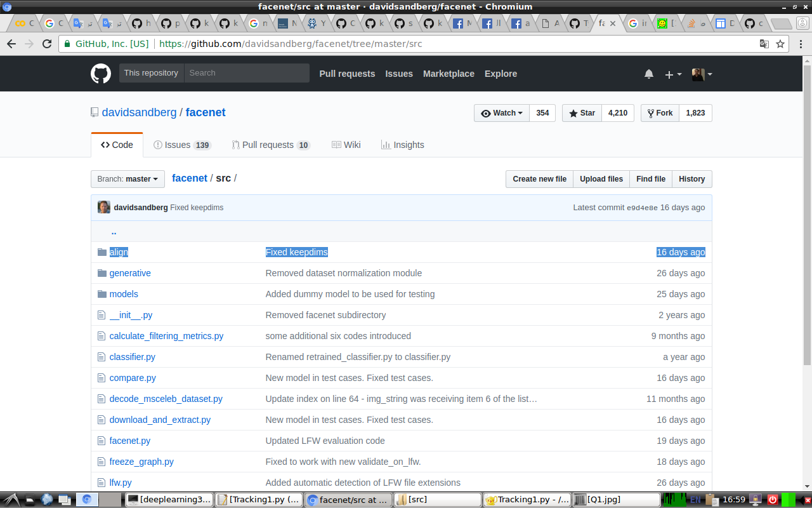Click the green padlock site info icon
Image resolution: width=812 pixels, height=508 pixels.
pos(68,44)
